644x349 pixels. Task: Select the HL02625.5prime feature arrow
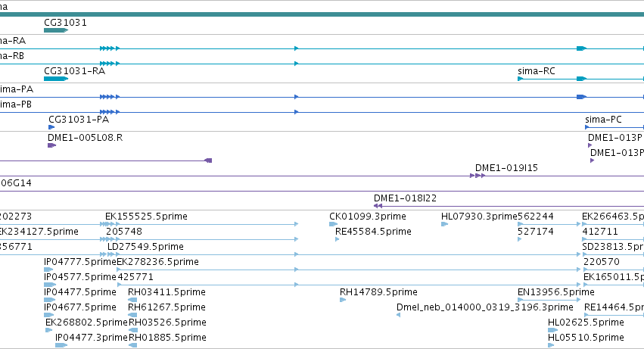pyautogui.click(x=553, y=330)
